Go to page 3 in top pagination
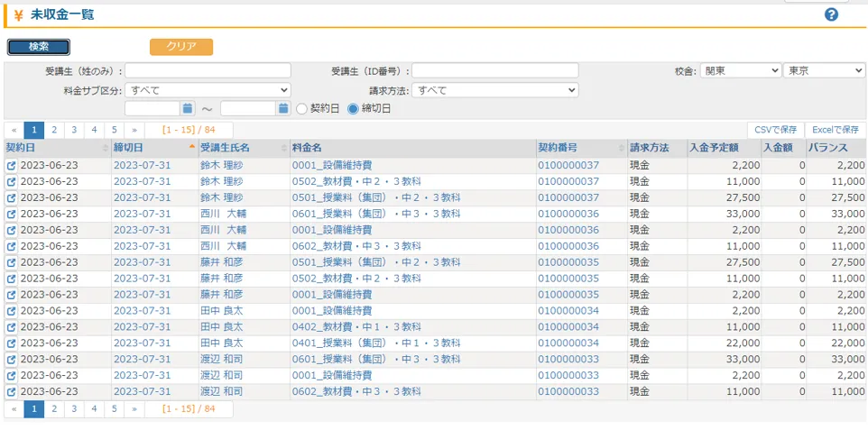The height and width of the screenshot is (430, 868). click(x=74, y=130)
